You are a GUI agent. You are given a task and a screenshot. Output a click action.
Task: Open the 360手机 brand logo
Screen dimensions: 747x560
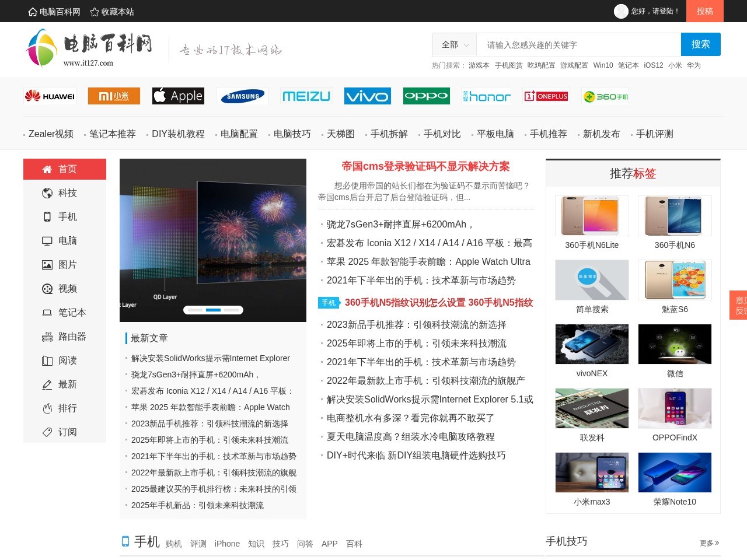(605, 96)
